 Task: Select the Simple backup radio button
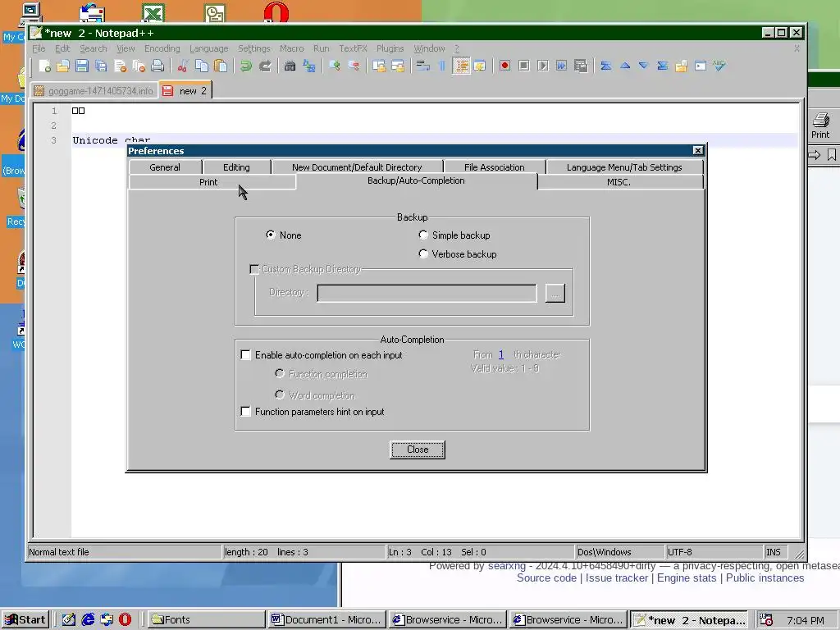pyautogui.click(x=423, y=235)
